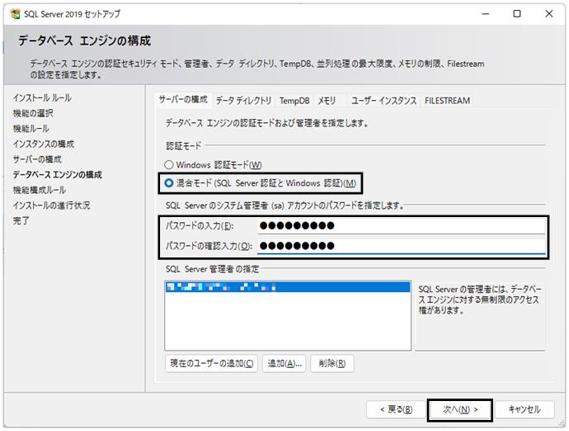Click the SQL Server setup title icon
The width and height of the screenshot is (569, 431).
tap(15, 14)
